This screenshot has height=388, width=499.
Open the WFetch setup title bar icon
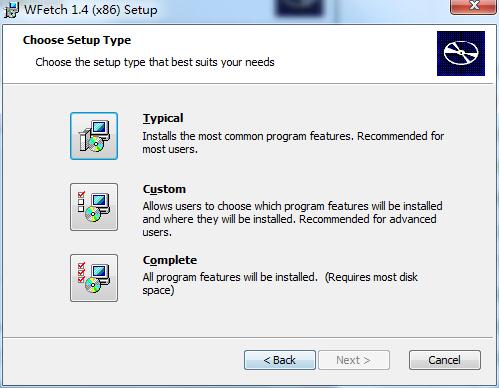[11, 10]
